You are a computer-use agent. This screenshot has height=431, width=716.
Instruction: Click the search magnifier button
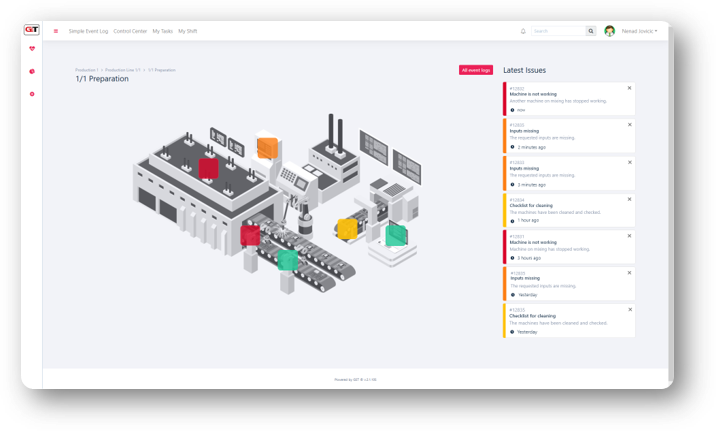click(591, 31)
